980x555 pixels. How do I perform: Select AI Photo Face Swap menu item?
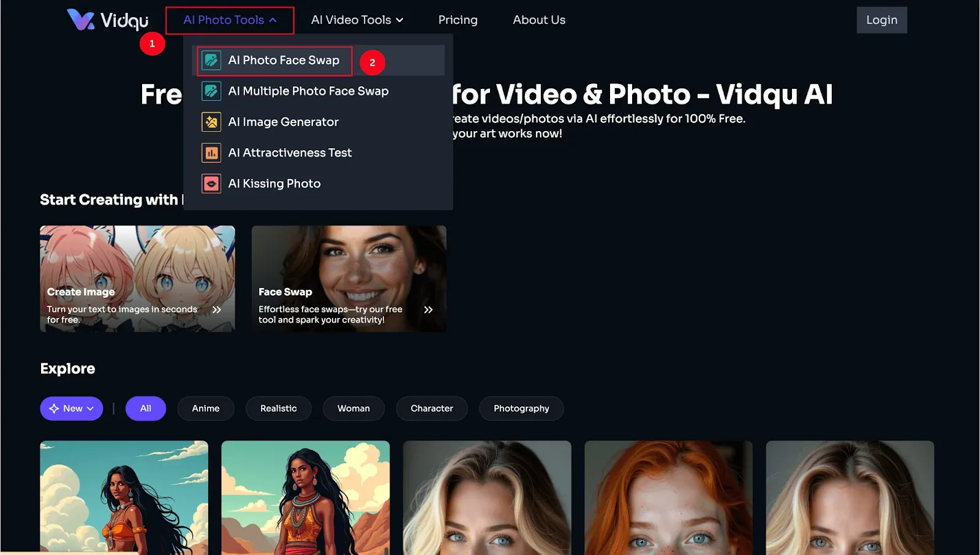318,60
